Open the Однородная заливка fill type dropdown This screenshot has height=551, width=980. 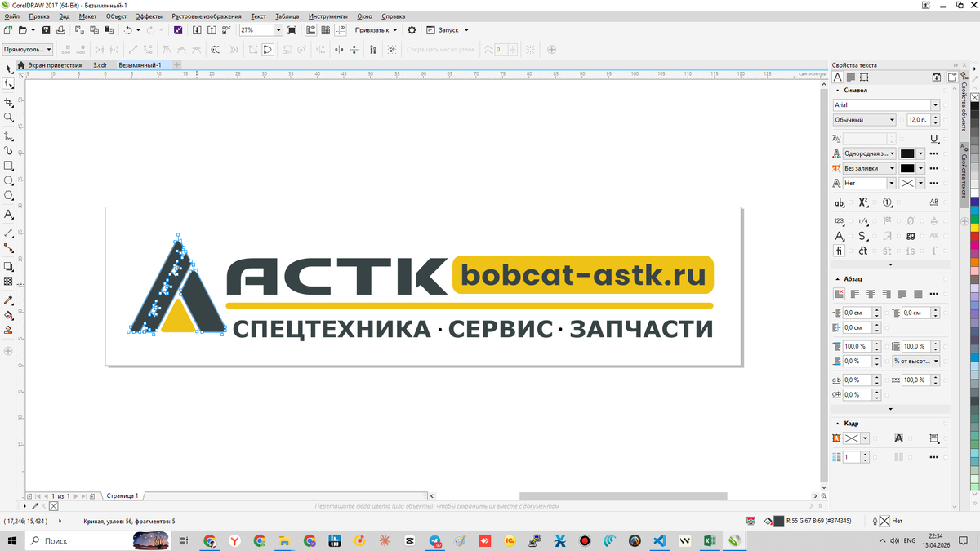click(892, 153)
